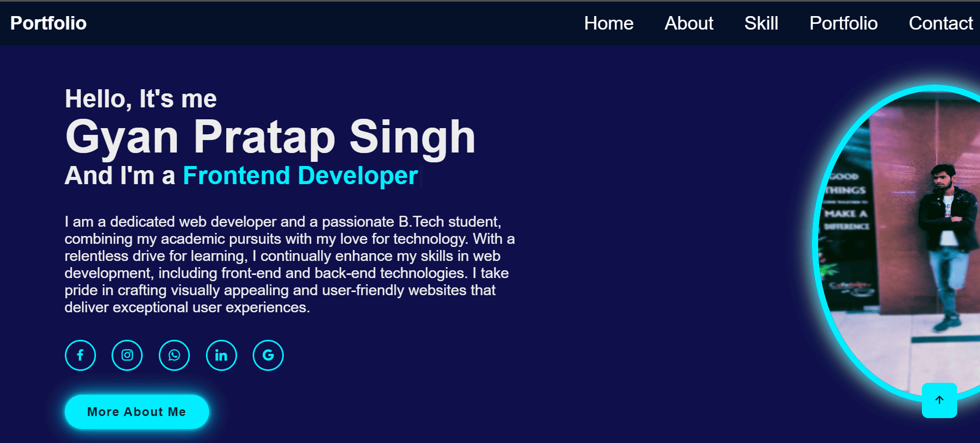Open the Instagram social icon

coord(127,355)
